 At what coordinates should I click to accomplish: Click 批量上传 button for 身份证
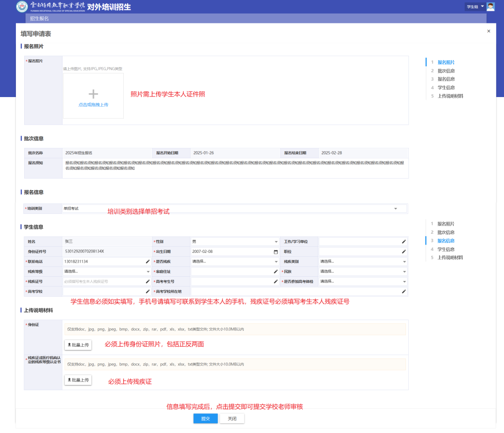click(78, 345)
